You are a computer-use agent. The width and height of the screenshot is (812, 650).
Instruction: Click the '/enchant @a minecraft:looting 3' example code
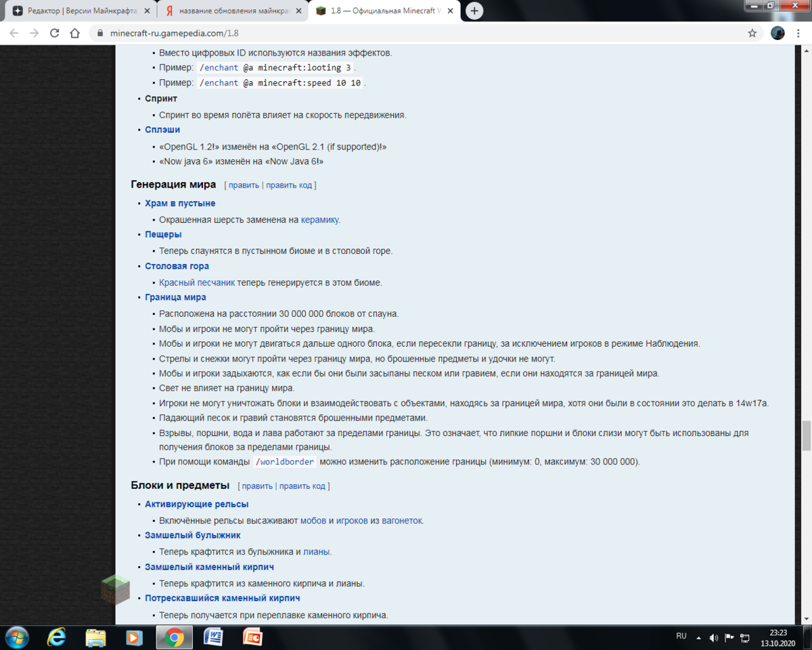[x=275, y=68]
